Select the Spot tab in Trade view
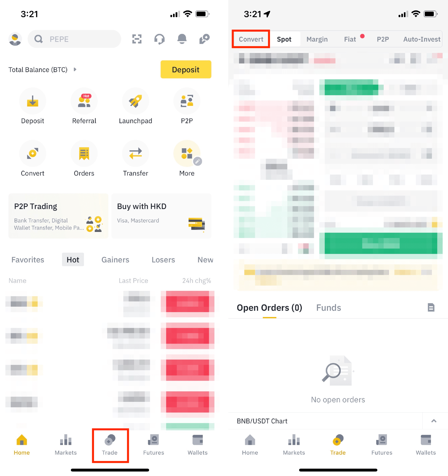 [x=285, y=39]
